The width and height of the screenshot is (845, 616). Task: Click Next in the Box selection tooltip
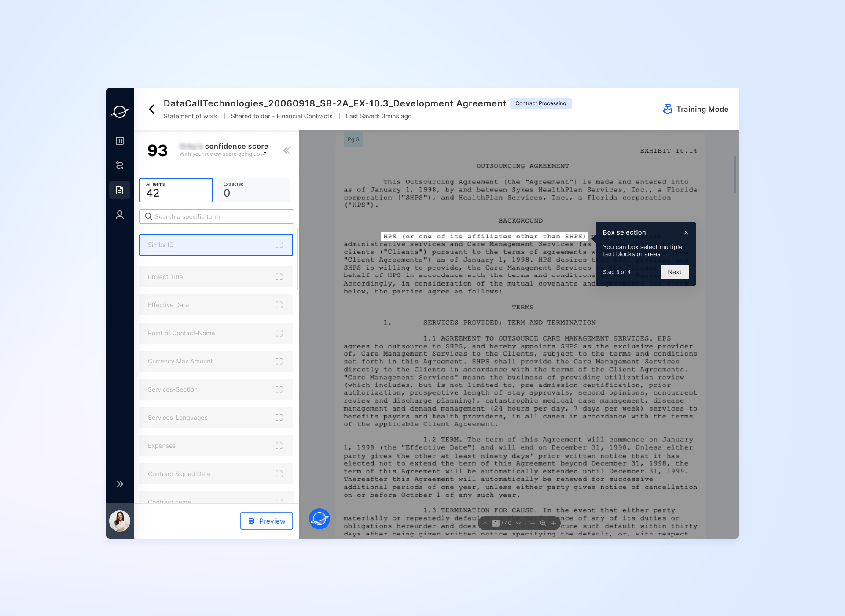click(674, 272)
